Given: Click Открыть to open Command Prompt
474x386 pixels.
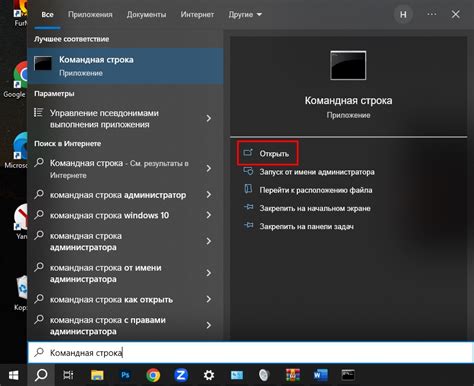Looking at the screenshot, I should click(267, 153).
